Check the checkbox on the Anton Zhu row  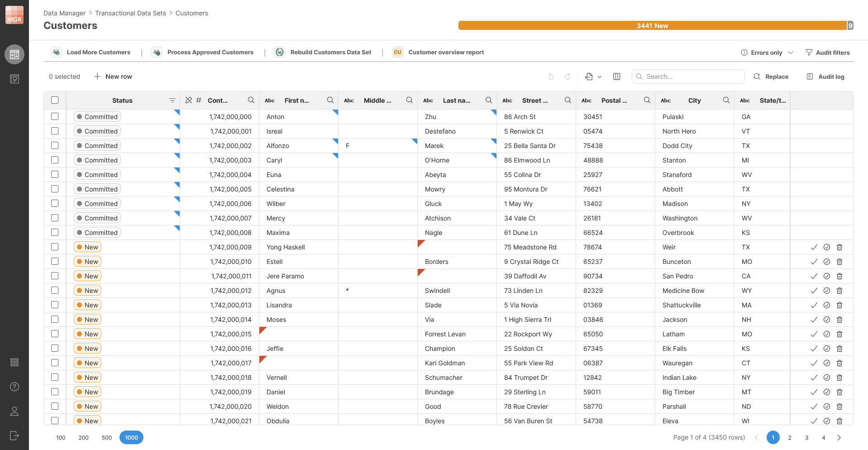[x=55, y=116]
